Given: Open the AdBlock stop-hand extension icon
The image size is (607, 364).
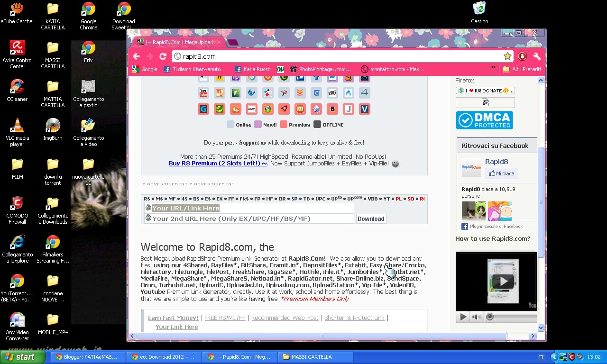Looking at the screenshot, I should 522,56.
